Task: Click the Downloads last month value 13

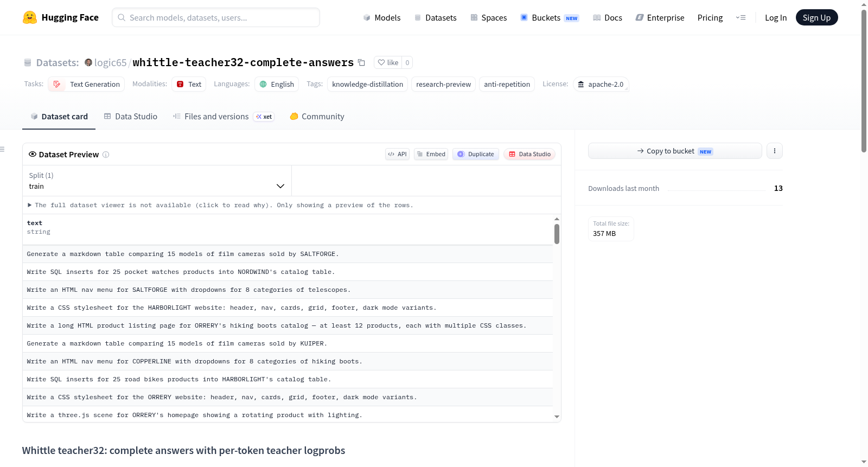Action: (778, 188)
